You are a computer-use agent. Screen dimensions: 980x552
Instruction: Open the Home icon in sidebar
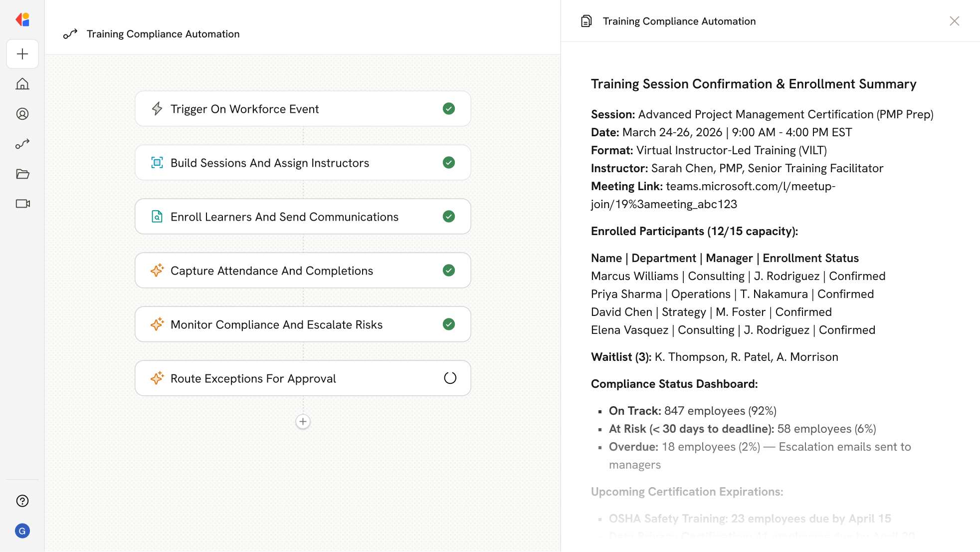point(22,84)
